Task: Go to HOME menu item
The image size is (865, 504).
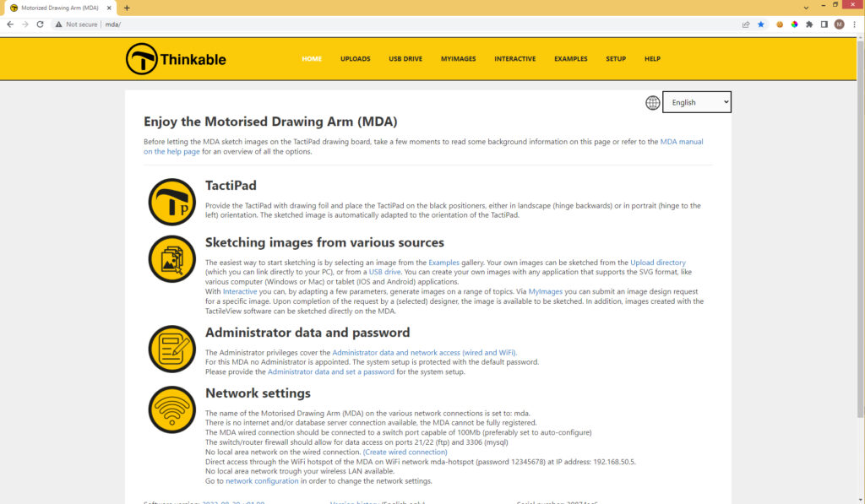Action: coord(312,58)
